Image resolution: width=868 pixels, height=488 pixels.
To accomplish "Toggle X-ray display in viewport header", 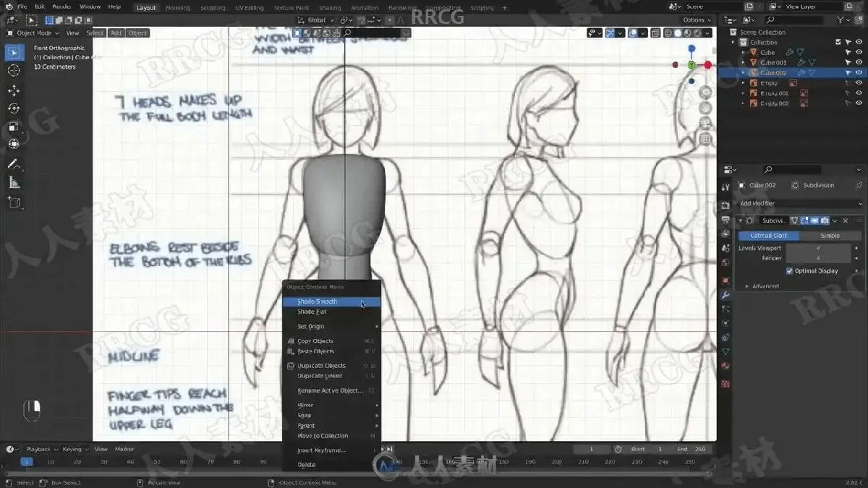I will pyautogui.click(x=655, y=33).
